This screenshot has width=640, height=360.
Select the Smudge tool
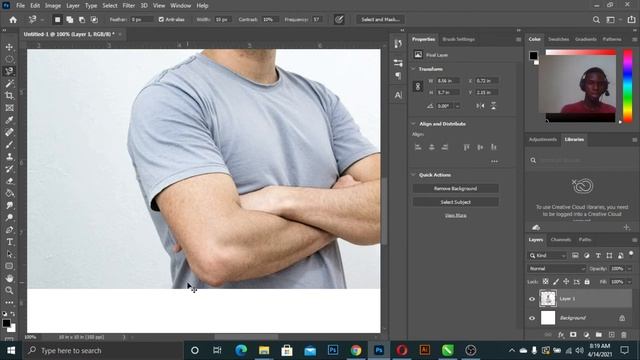(9, 205)
